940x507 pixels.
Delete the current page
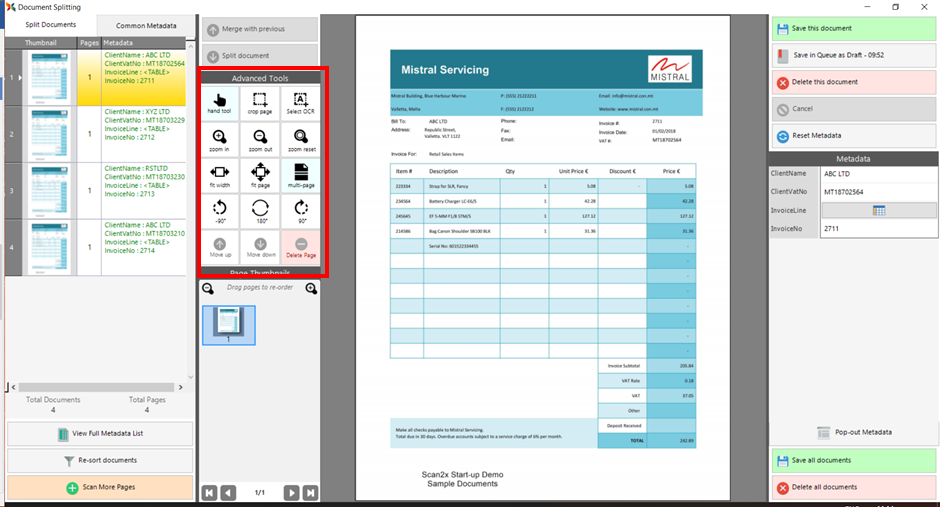pyautogui.click(x=301, y=247)
